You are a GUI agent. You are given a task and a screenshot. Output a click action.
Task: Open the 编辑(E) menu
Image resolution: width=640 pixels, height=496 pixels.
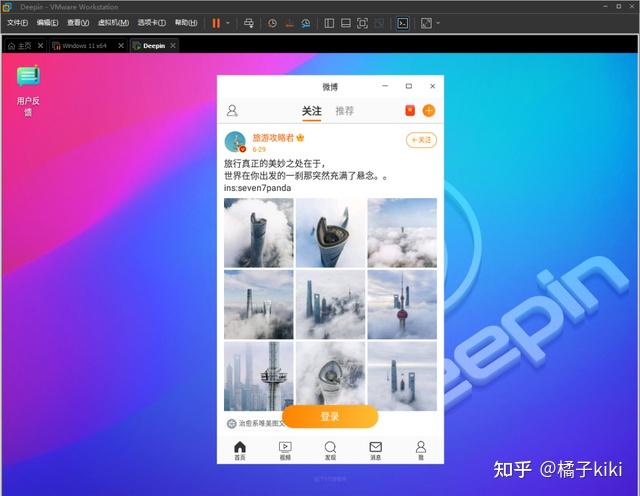tap(47, 23)
